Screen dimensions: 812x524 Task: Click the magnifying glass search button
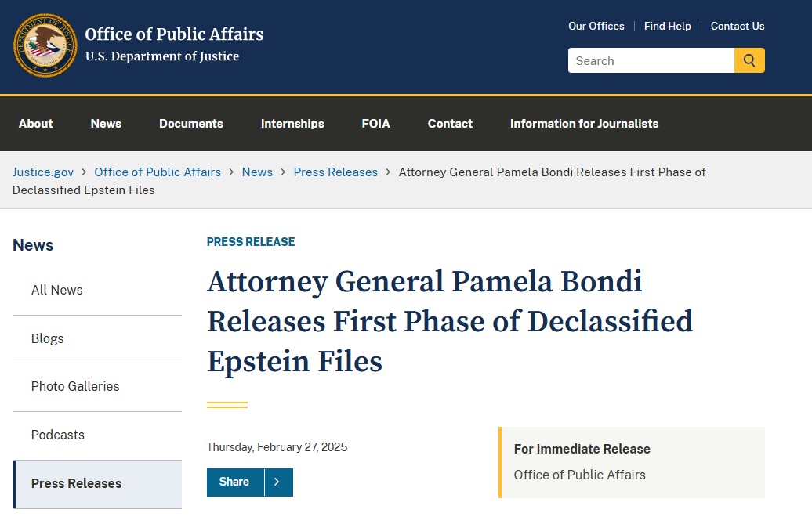[749, 60]
